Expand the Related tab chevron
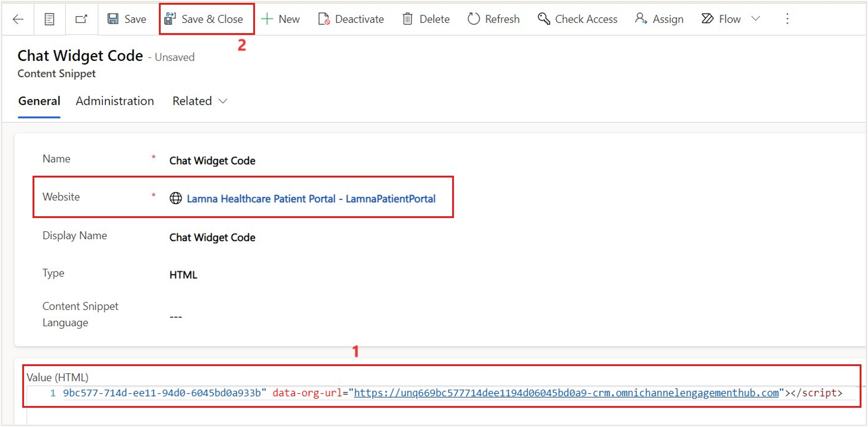Image resolution: width=868 pixels, height=427 pixels. tap(223, 101)
